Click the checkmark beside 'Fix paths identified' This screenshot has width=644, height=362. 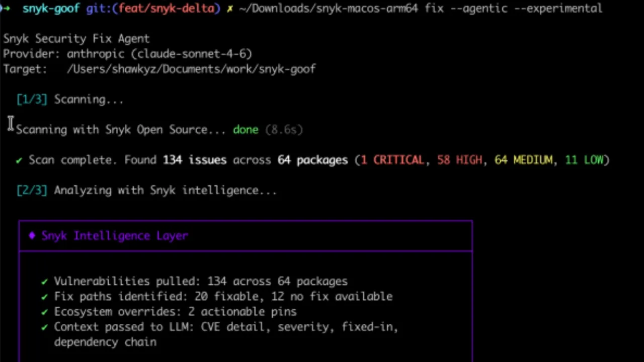click(45, 297)
